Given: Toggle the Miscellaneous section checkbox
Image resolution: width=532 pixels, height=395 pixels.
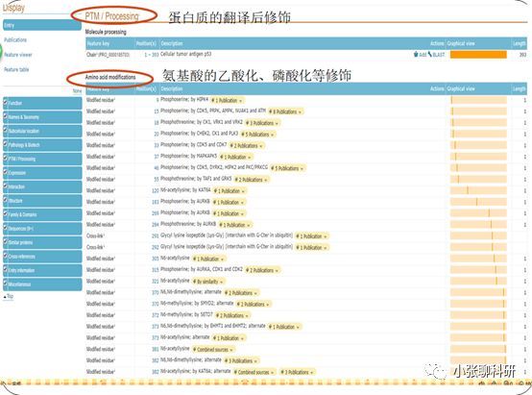Looking at the screenshot, I should click(6, 284).
